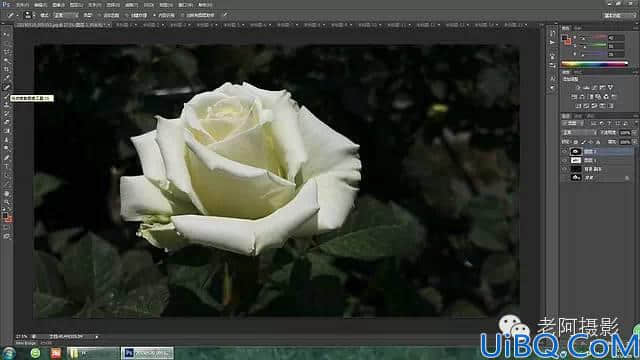Screen dimensions: 640x360
Task: Select the Hand tool
Action: [x=6, y=193]
